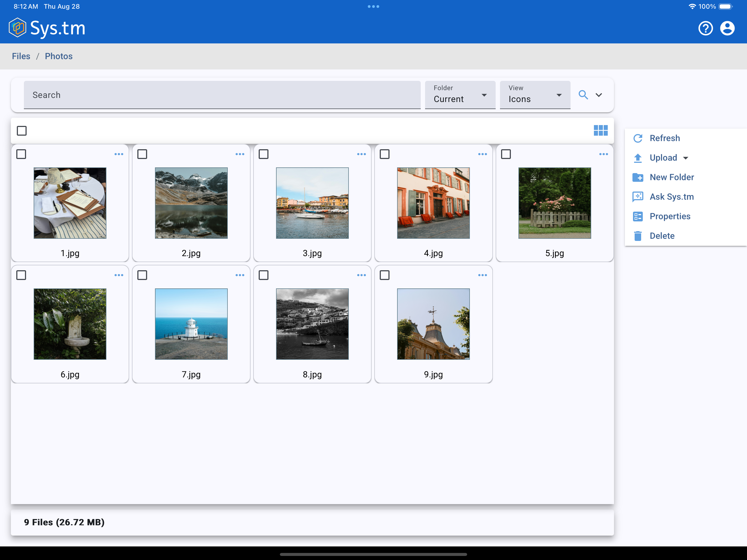
Task: Click the grid view icon
Action: coord(601,130)
